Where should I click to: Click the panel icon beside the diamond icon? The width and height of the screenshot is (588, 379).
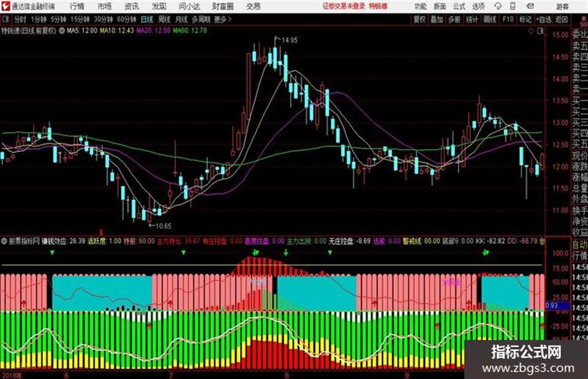[540, 32]
